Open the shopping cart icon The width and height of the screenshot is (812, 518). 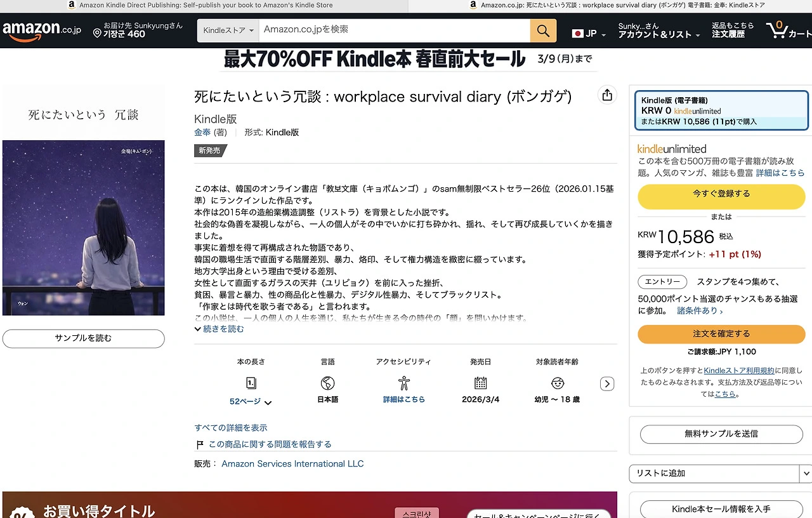tap(776, 29)
